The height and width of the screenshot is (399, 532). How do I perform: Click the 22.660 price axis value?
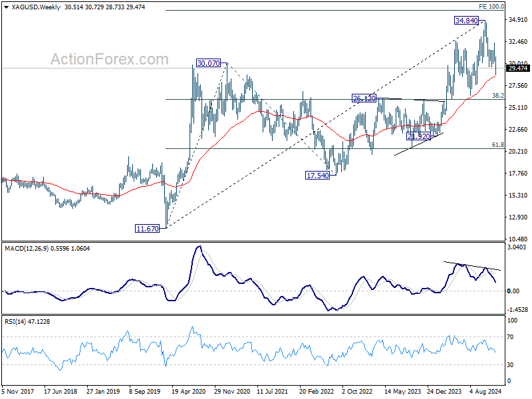click(x=518, y=129)
